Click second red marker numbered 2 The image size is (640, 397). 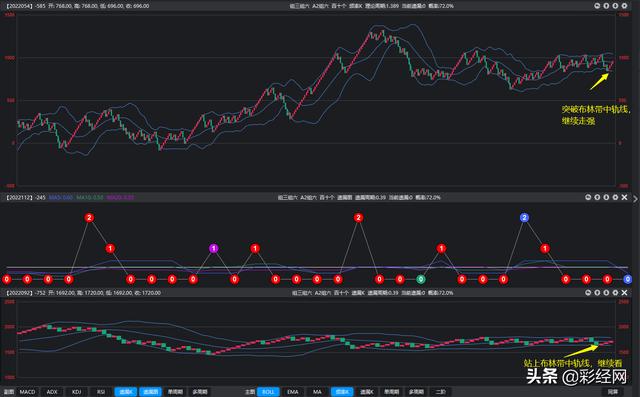358,217
